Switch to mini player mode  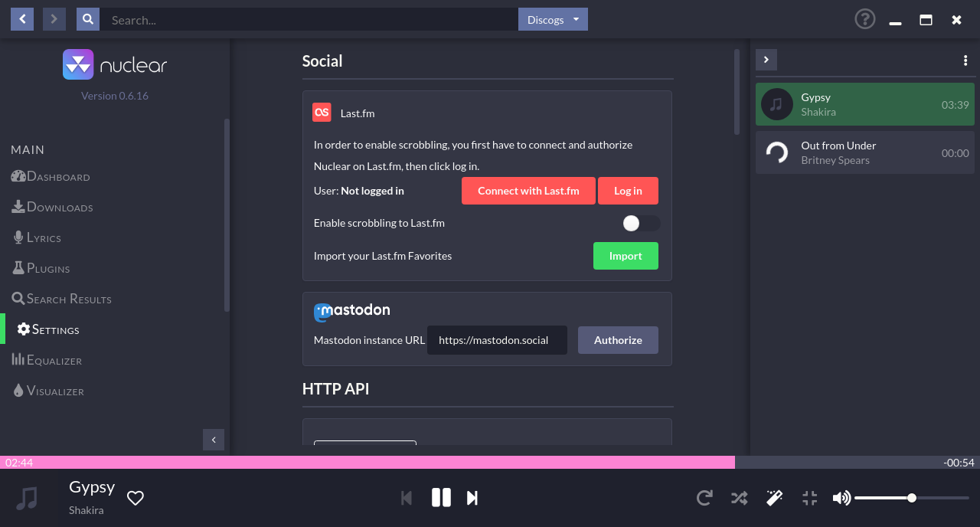click(809, 498)
